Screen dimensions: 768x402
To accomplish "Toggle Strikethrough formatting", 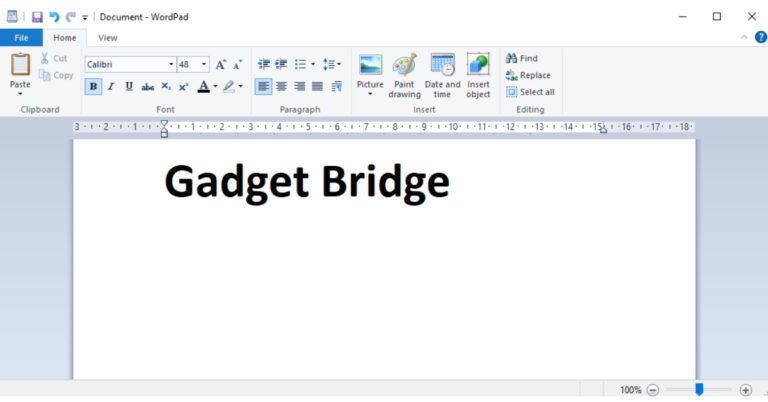I will [x=147, y=87].
